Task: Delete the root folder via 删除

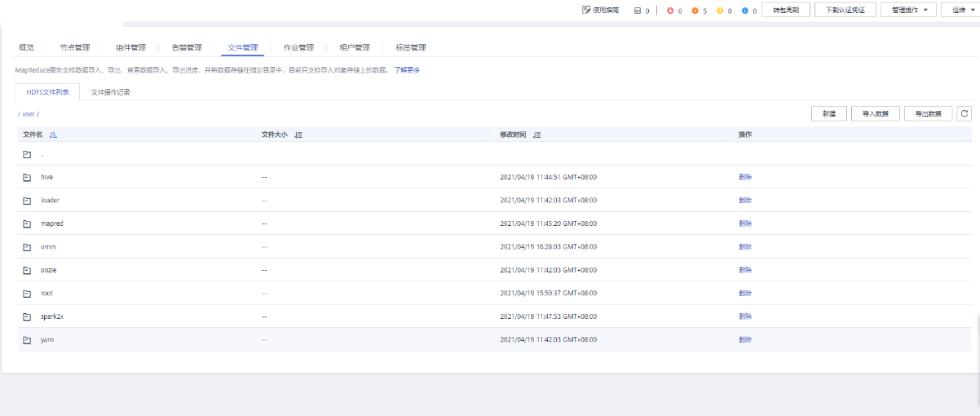Action: tap(745, 293)
